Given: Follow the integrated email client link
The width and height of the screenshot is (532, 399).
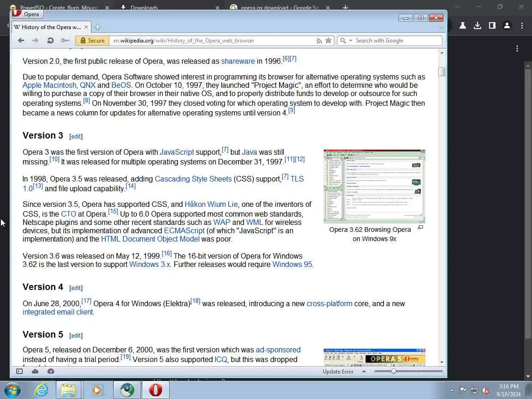Looking at the screenshot, I should [58, 312].
